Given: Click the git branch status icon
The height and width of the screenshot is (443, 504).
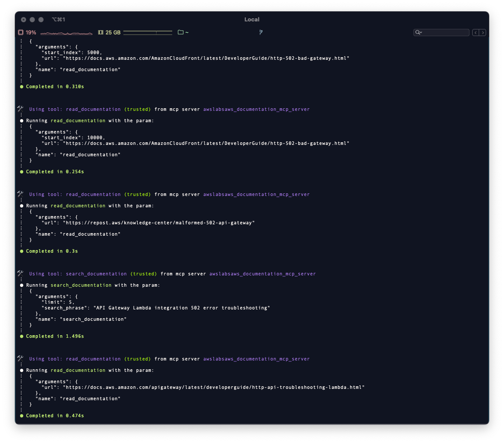Looking at the screenshot, I should point(261,32).
